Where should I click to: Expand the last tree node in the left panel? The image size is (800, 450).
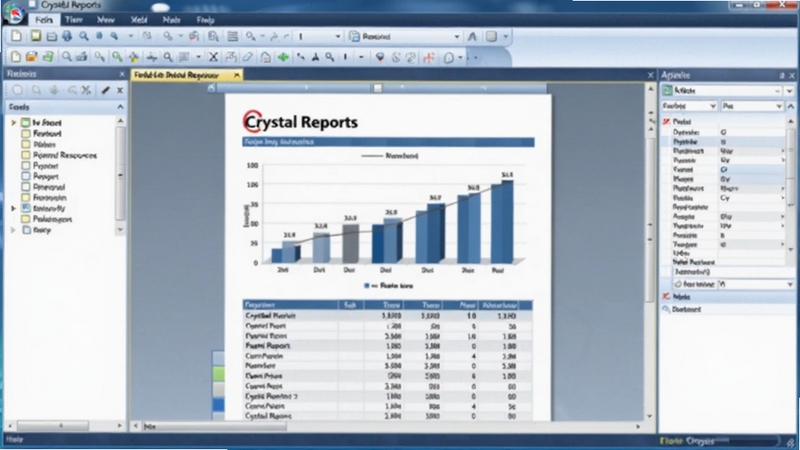tap(14, 230)
